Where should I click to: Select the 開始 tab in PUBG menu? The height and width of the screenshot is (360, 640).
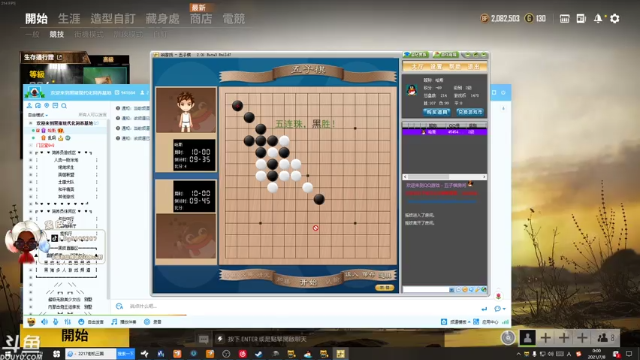click(36, 19)
